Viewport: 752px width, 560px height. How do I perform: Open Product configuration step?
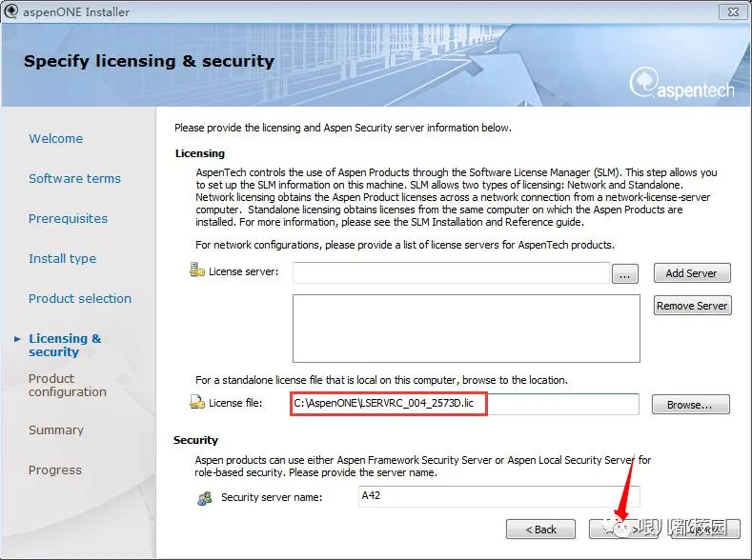67,385
